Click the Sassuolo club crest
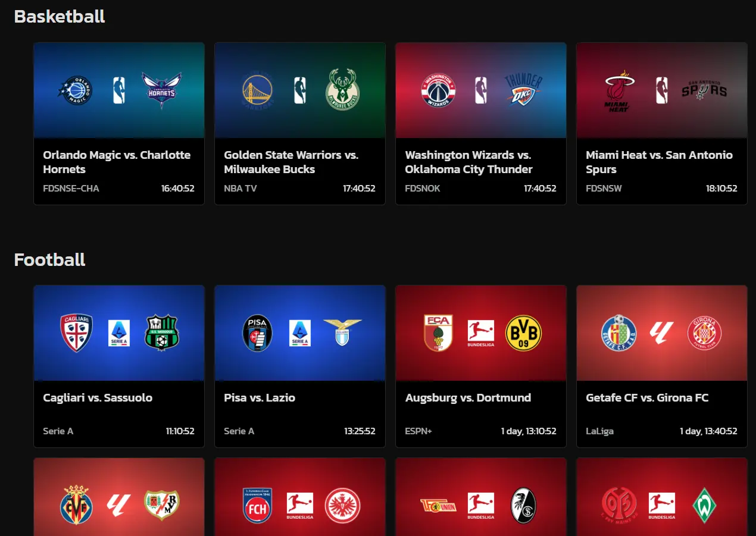756x536 pixels. pos(161,333)
